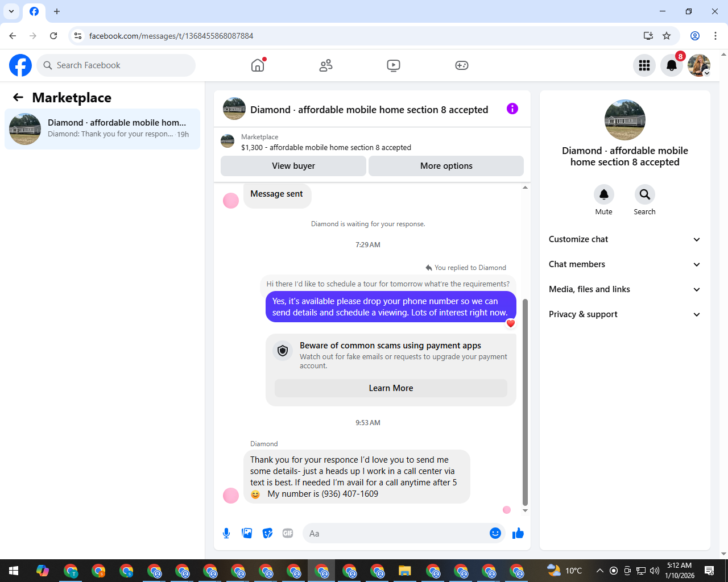Click Learn More on the scam warning
Viewport: 728px width, 582px height.
(391, 388)
